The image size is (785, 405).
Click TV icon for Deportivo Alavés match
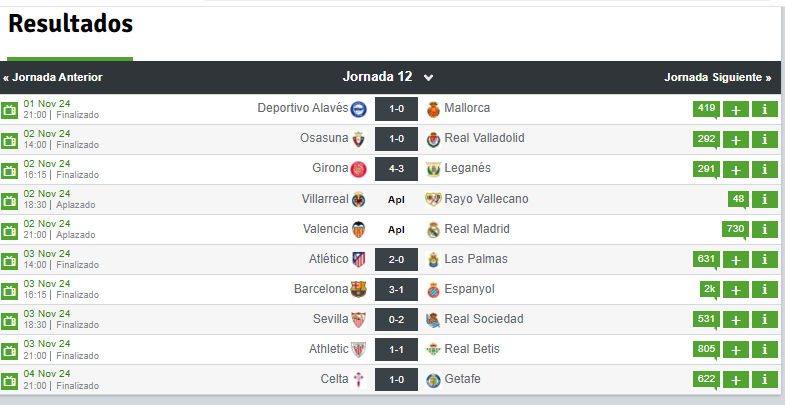tap(9, 110)
